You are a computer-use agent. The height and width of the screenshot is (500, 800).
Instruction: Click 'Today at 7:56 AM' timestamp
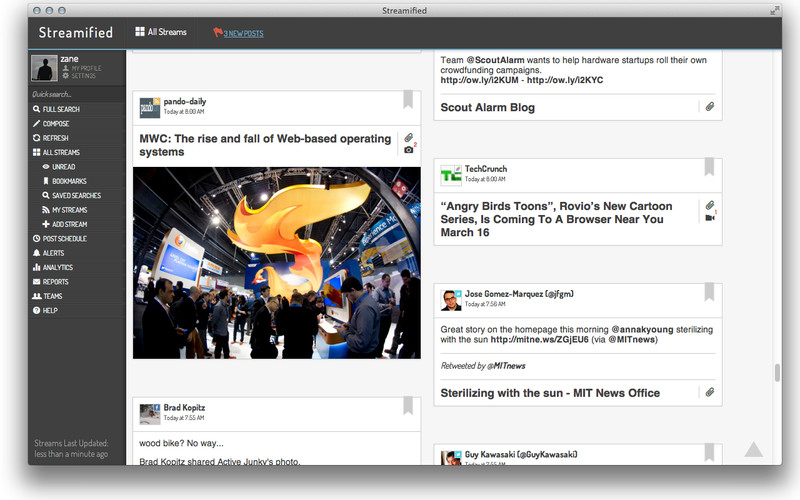pos(485,304)
